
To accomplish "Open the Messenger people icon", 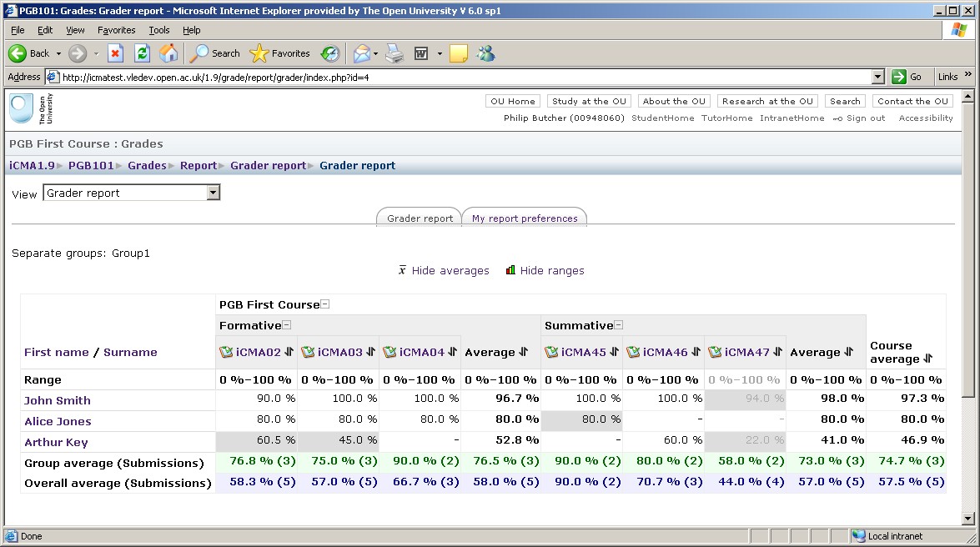I will [x=485, y=53].
